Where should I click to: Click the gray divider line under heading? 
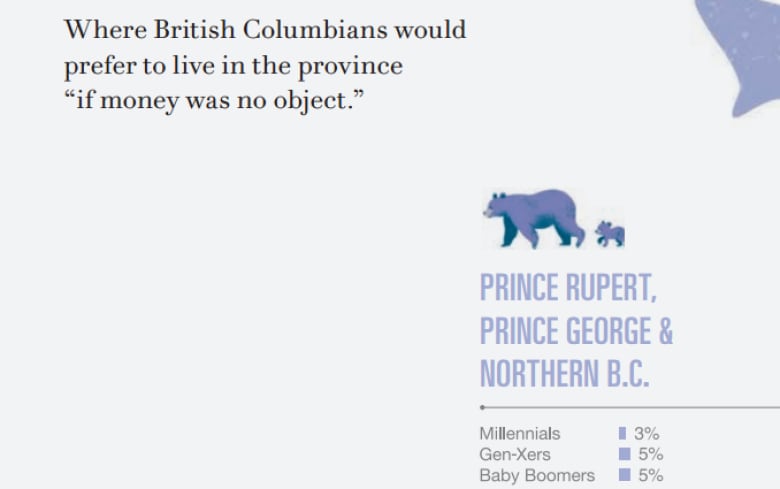pos(631,407)
